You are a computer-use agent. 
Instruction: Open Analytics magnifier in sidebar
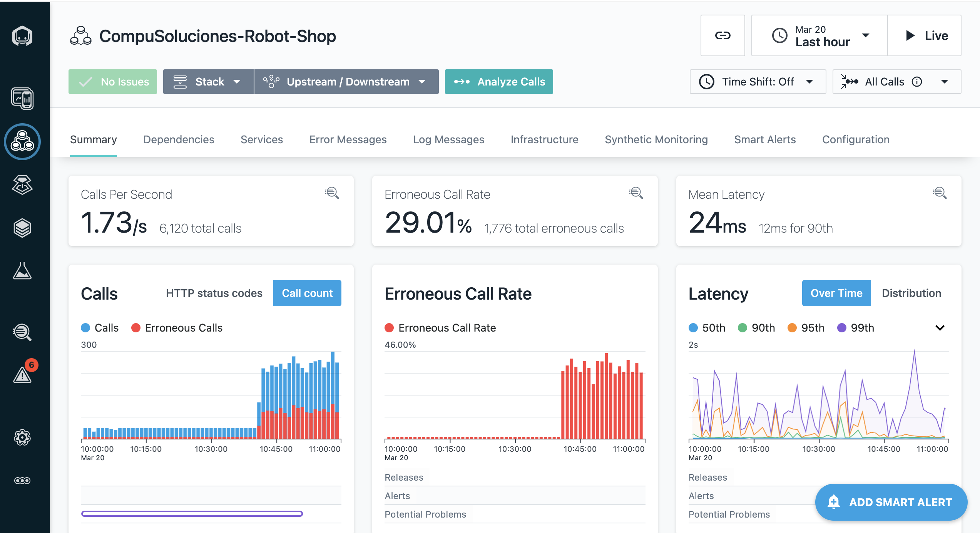pos(22,332)
